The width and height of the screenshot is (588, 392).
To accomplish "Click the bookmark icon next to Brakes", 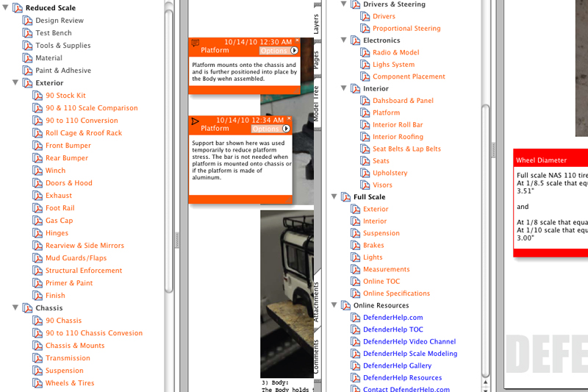I will (x=355, y=246).
